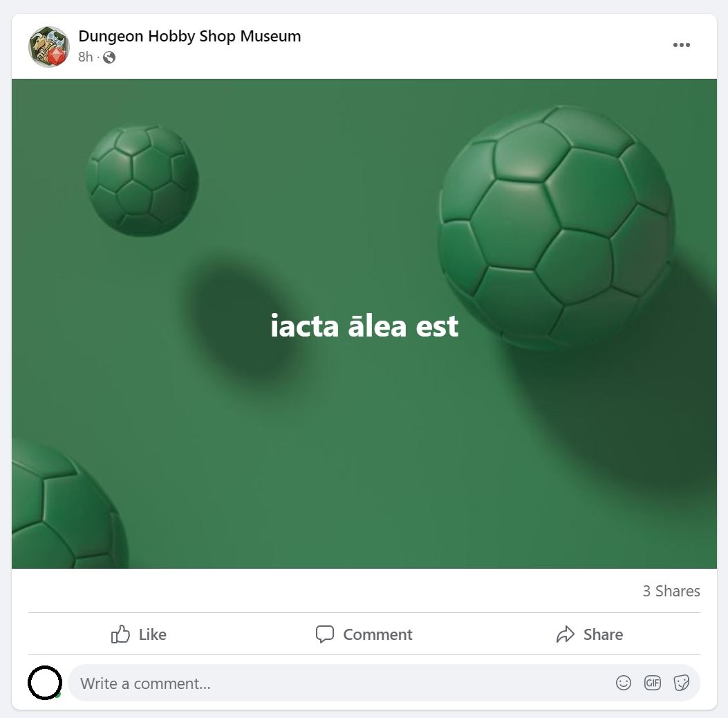Click the Dungeon Hobby Shop Museum avatar
This screenshot has width=728, height=718.
pos(49,46)
